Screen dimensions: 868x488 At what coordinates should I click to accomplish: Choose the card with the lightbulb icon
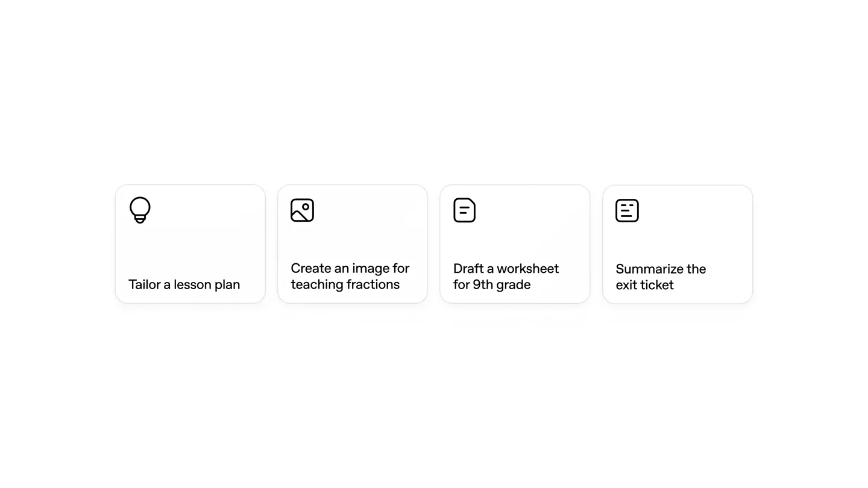190,244
